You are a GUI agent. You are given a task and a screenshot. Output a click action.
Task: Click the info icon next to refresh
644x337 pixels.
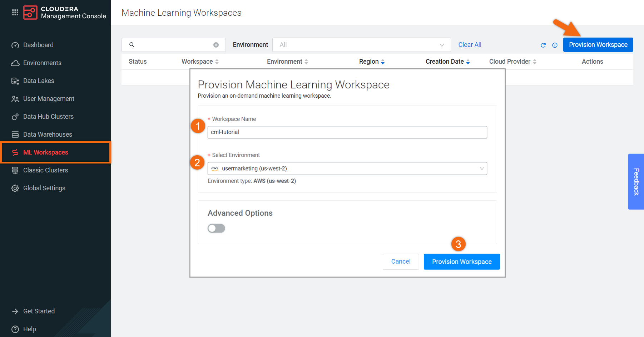[x=555, y=45]
